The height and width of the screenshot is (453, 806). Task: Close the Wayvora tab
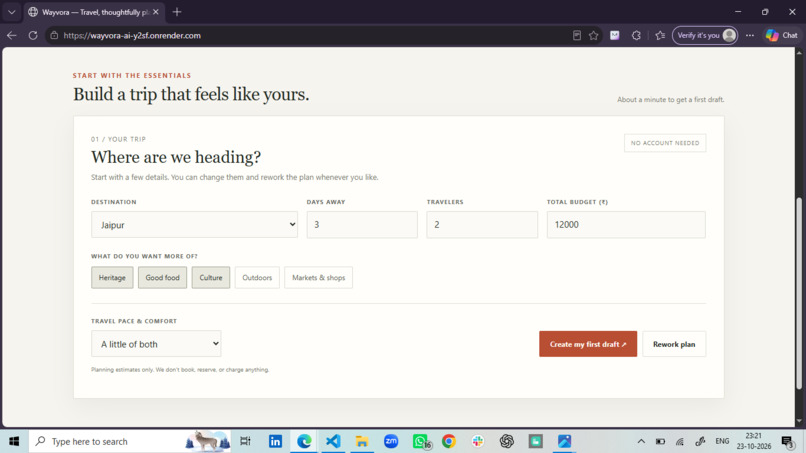156,12
